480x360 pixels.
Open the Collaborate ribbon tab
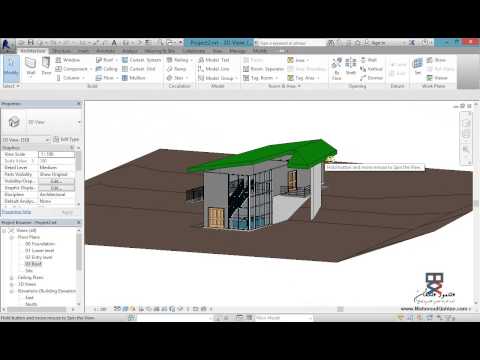click(x=194, y=51)
